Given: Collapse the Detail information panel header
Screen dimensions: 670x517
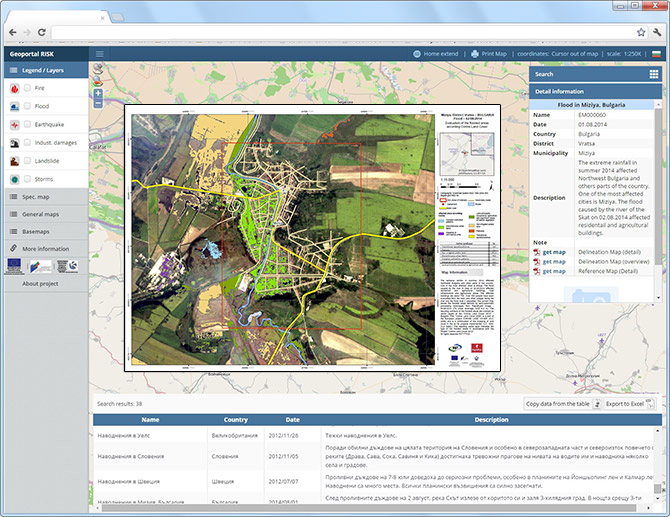Looking at the screenshot, I should [595, 91].
